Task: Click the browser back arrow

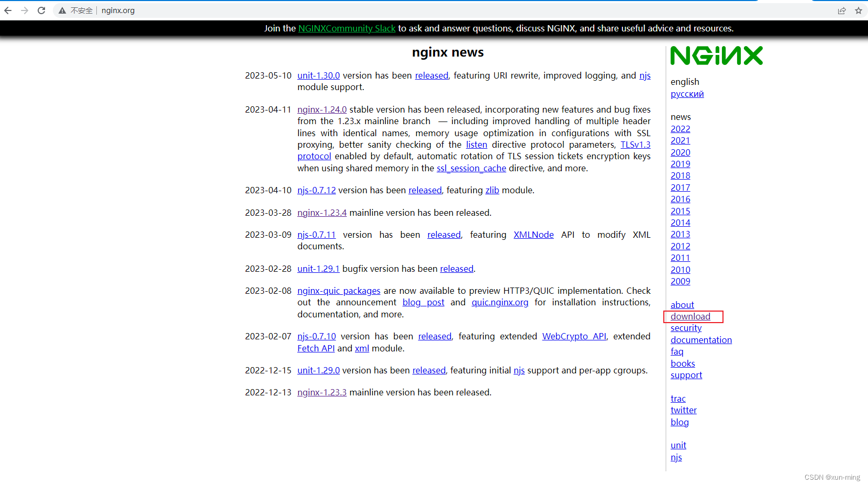Action: 8,10
